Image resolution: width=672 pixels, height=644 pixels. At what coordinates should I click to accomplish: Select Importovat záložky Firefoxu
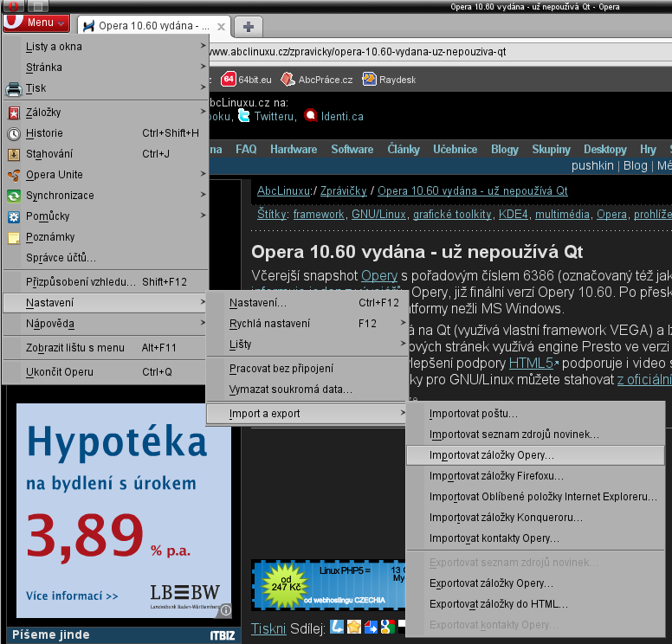tap(535, 476)
